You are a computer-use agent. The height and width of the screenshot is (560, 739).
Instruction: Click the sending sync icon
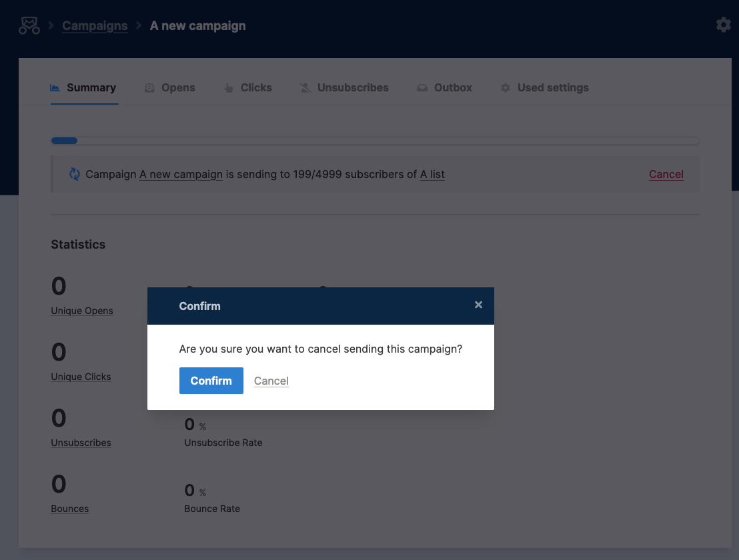coord(75,174)
